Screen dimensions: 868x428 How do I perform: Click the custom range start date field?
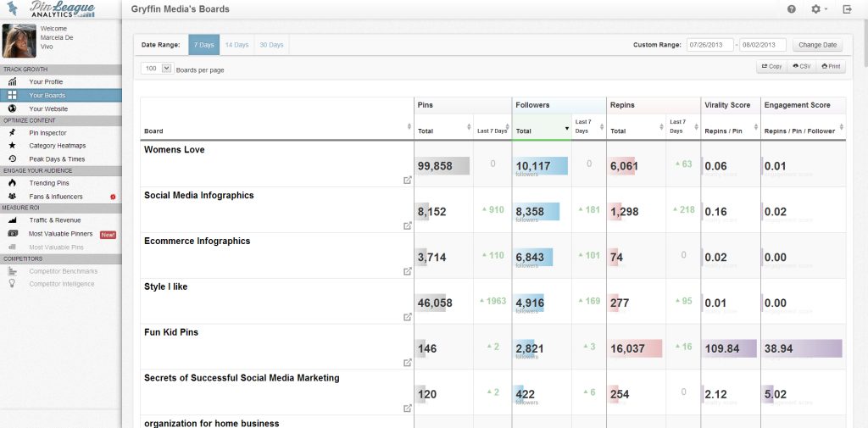(710, 45)
